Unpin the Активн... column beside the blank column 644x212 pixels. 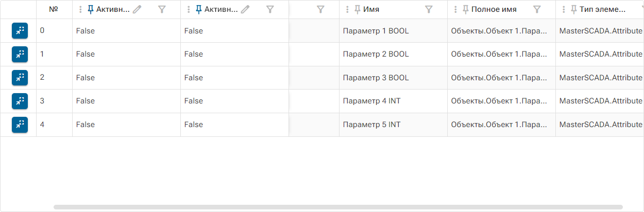coord(199,9)
